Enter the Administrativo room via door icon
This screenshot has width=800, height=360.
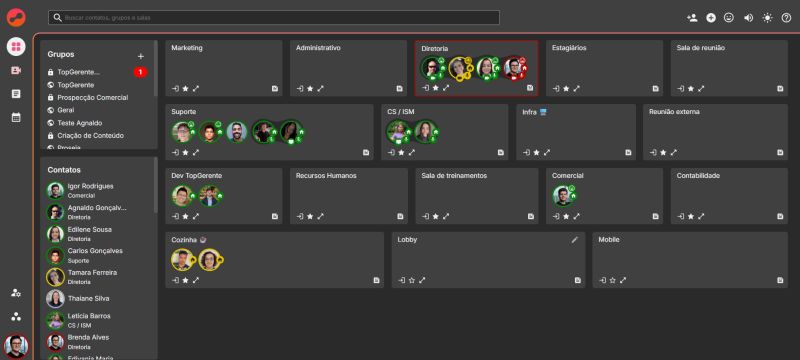pyautogui.click(x=300, y=89)
